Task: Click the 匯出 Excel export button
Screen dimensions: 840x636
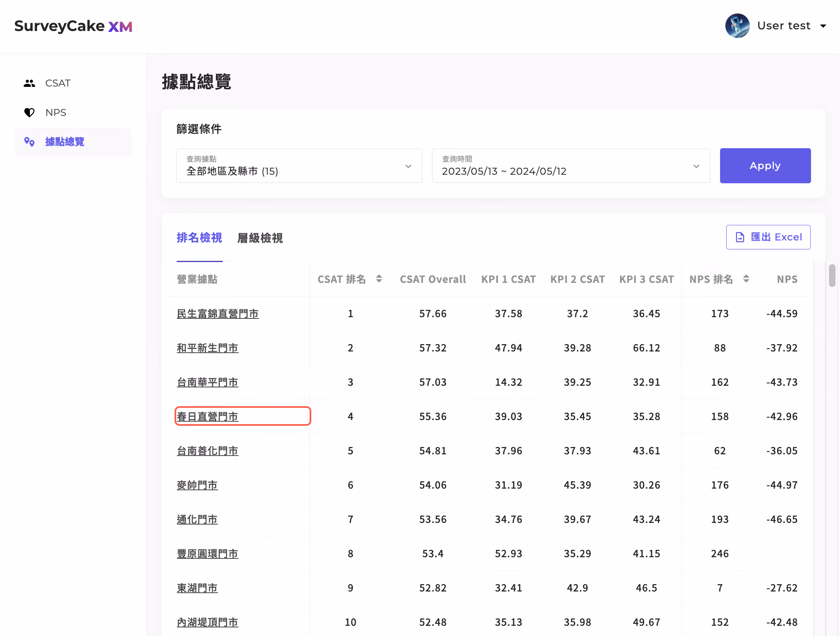Action: pyautogui.click(x=768, y=237)
